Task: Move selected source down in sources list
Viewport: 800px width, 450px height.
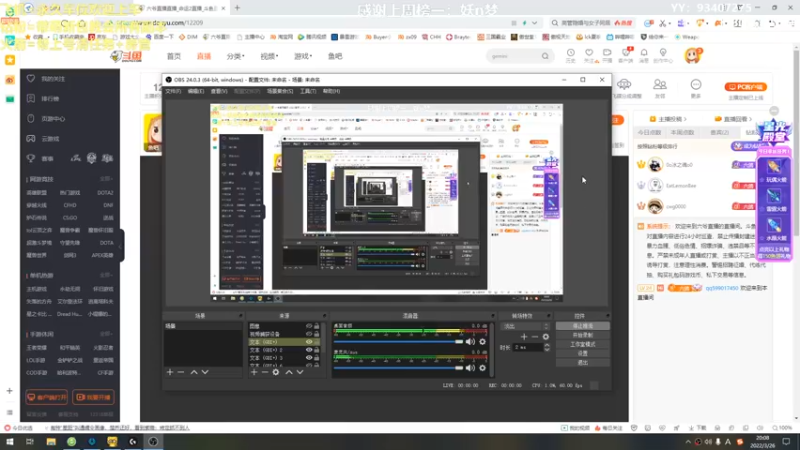Action: click(x=300, y=372)
